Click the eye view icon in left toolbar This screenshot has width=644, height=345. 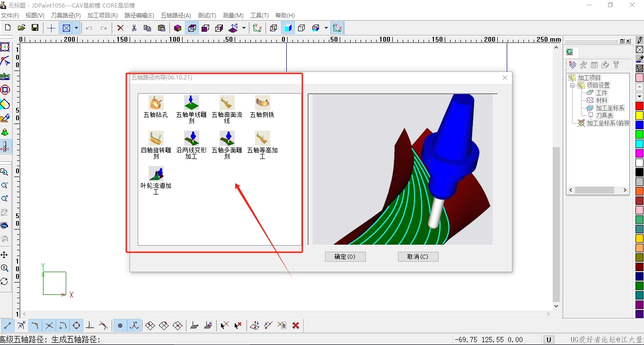click(x=5, y=225)
